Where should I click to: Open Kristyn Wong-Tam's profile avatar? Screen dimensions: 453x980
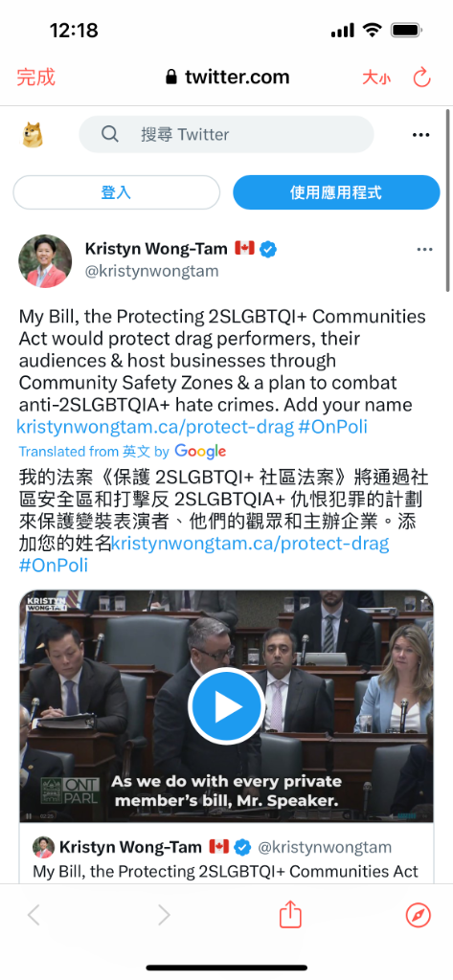(45, 261)
